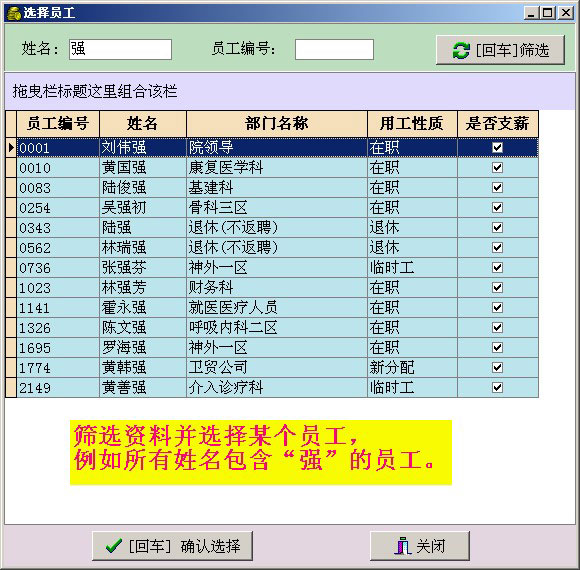Sort by 用工性质 column header
This screenshot has width=580, height=570.
[x=412, y=124]
